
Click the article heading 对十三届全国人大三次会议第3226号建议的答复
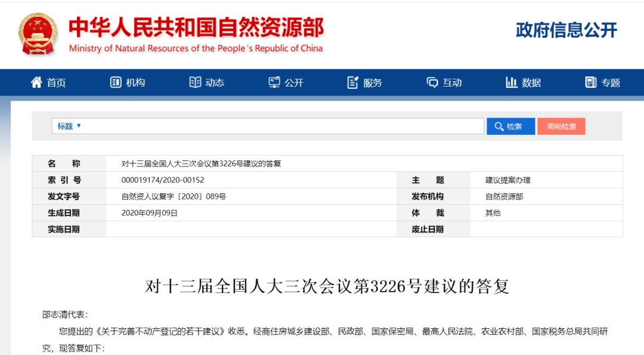click(327, 286)
